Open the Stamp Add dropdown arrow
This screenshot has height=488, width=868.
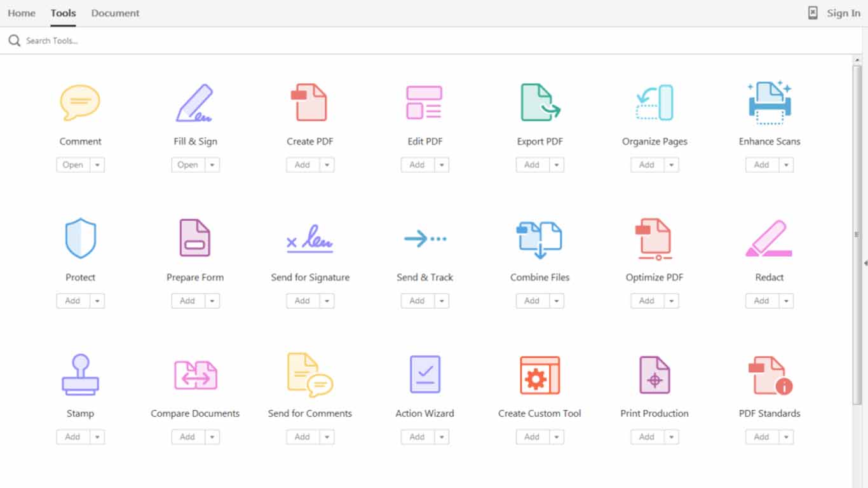pyautogui.click(x=97, y=437)
